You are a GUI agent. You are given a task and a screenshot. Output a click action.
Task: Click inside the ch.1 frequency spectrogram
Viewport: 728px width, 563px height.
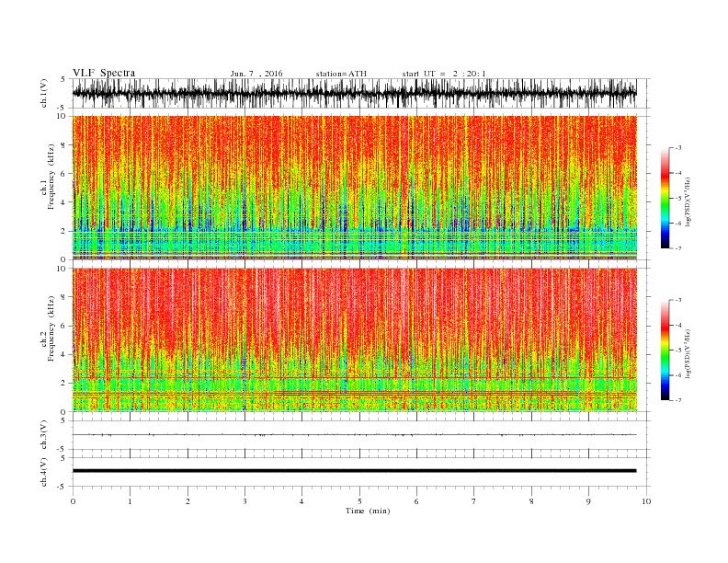pos(355,188)
